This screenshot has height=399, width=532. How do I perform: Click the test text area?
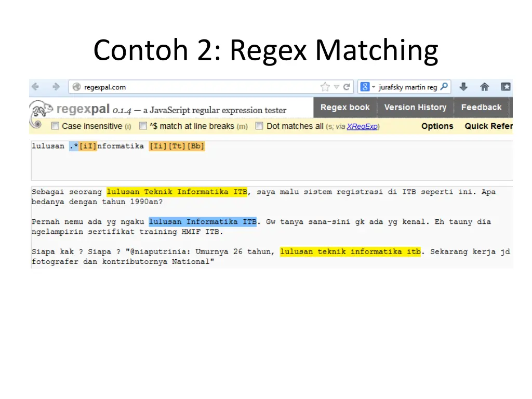coord(272,228)
